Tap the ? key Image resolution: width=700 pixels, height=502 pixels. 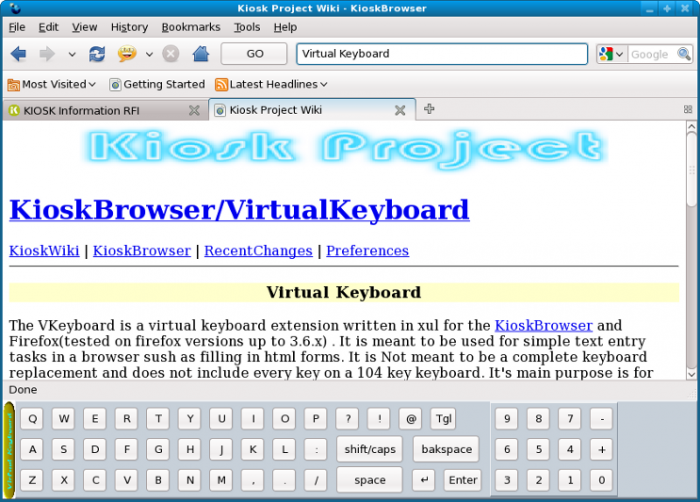click(348, 419)
